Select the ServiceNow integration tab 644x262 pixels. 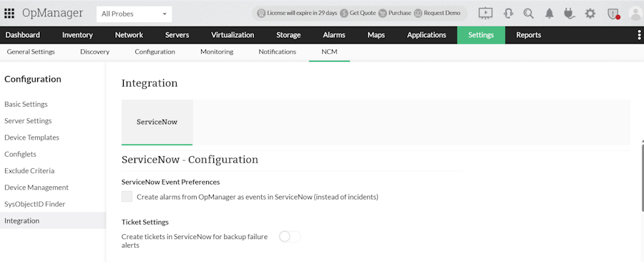coord(157,122)
